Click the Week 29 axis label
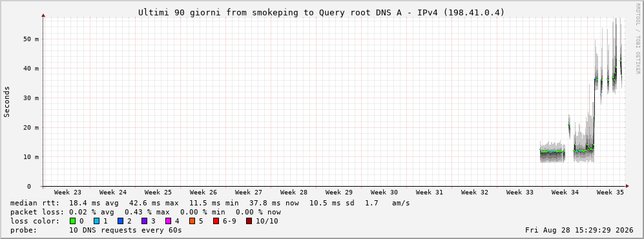The image size is (644, 239). click(x=339, y=192)
